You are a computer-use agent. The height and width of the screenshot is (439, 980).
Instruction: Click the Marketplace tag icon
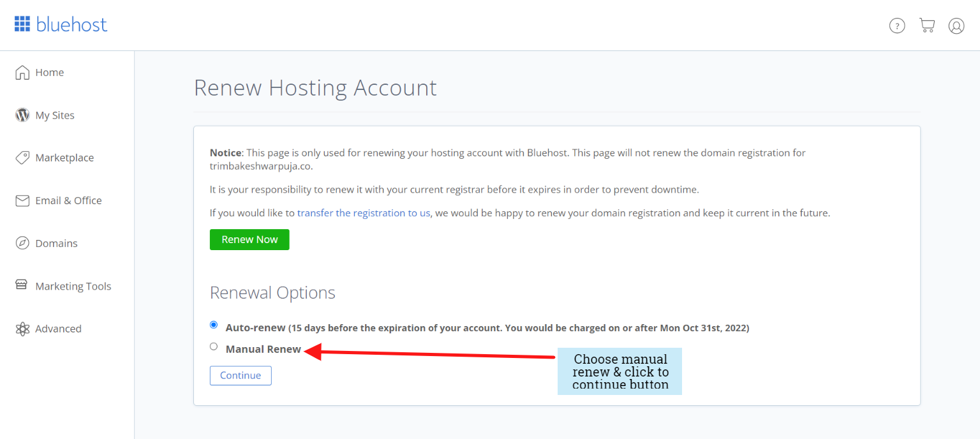pos(22,158)
